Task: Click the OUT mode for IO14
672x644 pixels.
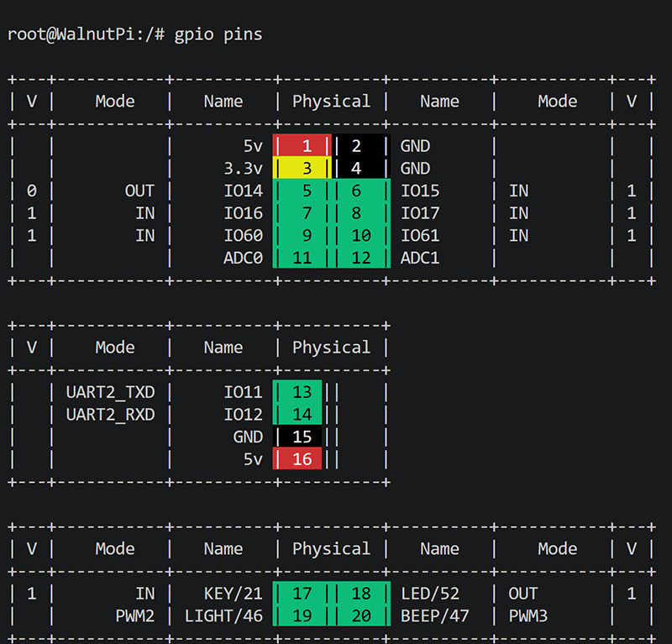Action: tap(139, 191)
